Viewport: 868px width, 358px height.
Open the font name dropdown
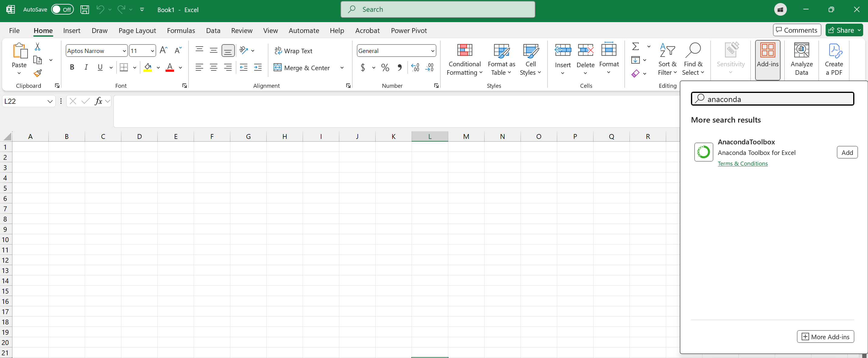pyautogui.click(x=124, y=51)
